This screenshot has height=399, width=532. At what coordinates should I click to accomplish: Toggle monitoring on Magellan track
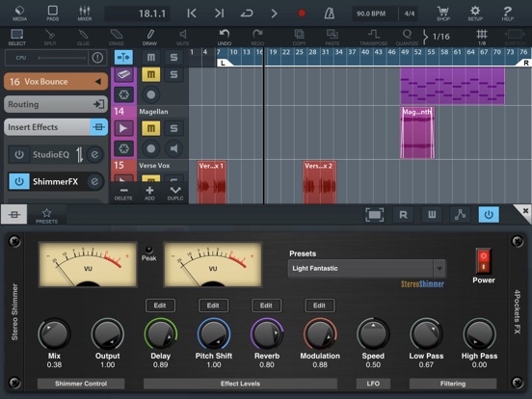click(x=173, y=148)
